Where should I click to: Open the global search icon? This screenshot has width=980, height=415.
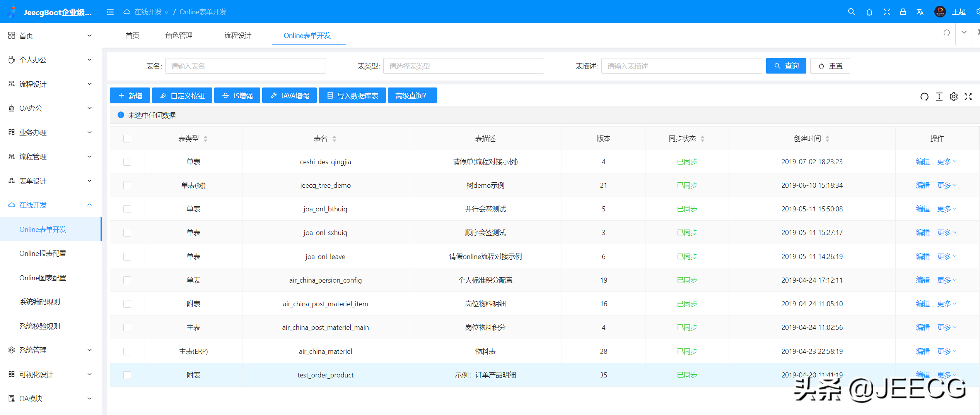(x=852, y=12)
